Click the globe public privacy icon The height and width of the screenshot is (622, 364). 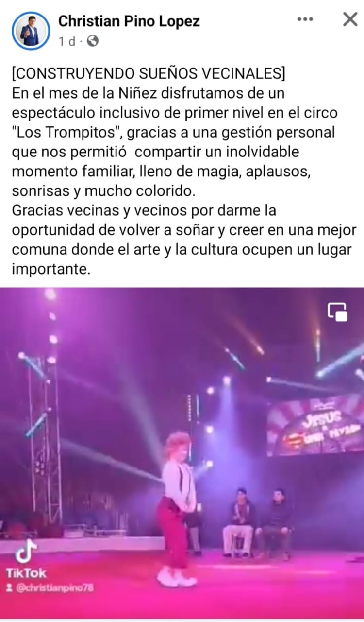[x=92, y=41]
